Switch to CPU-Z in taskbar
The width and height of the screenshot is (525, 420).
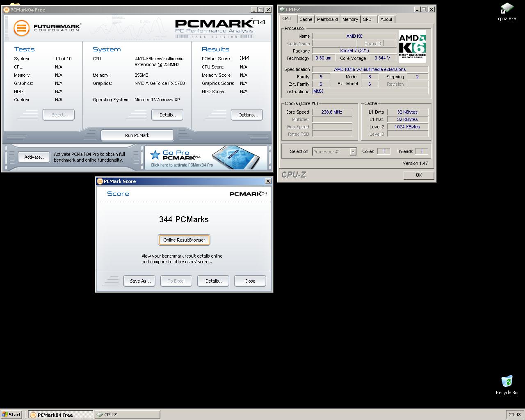128,415
